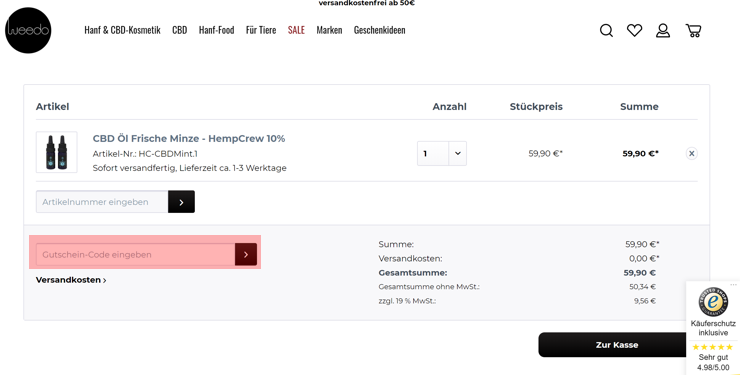Expand the quantity dropdown for CBD Öl
This screenshot has height=375, width=740.
457,153
